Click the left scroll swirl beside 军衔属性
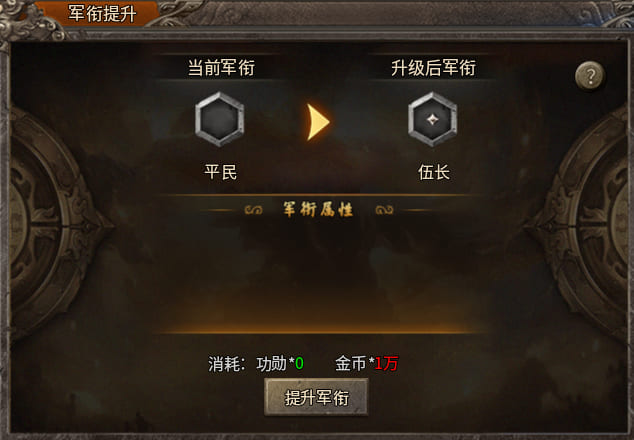Viewport: 634px width, 440px height. click(x=254, y=210)
